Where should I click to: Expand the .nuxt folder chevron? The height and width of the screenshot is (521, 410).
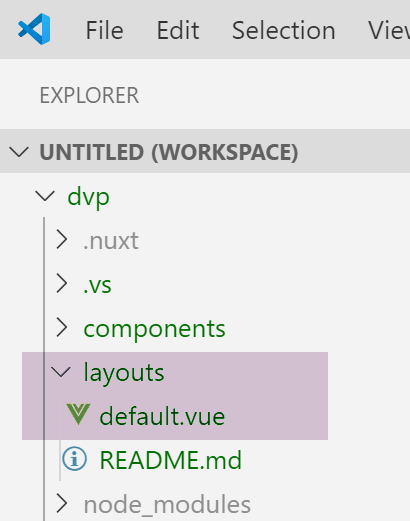coord(62,239)
